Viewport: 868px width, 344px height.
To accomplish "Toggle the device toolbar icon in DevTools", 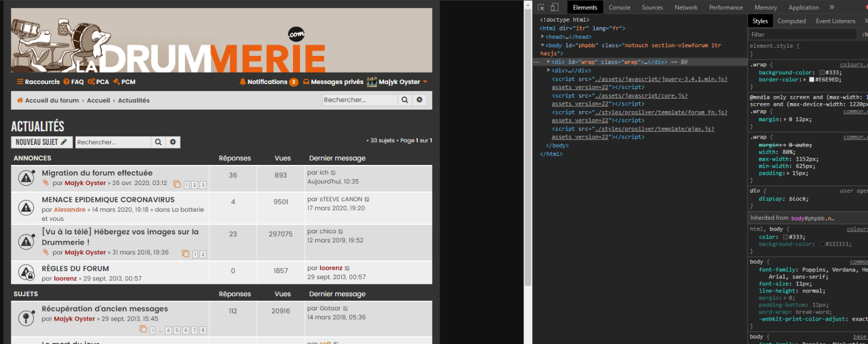I will 554,8.
